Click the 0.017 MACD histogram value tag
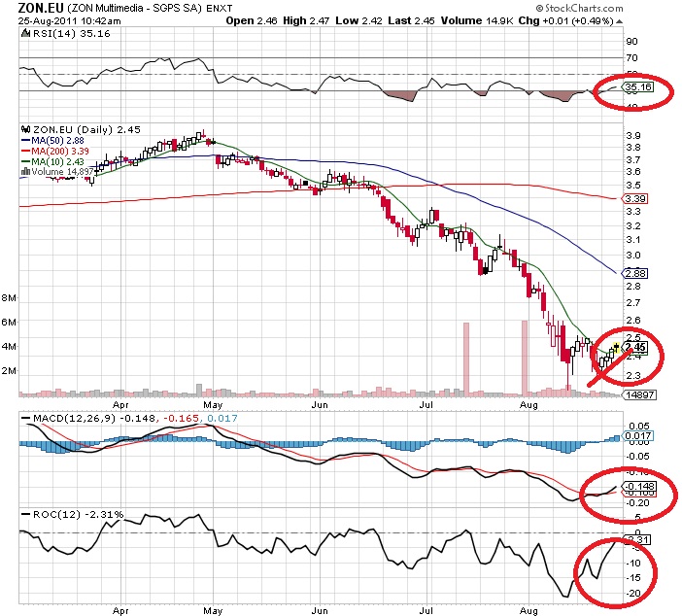The image size is (682, 616). [638, 435]
